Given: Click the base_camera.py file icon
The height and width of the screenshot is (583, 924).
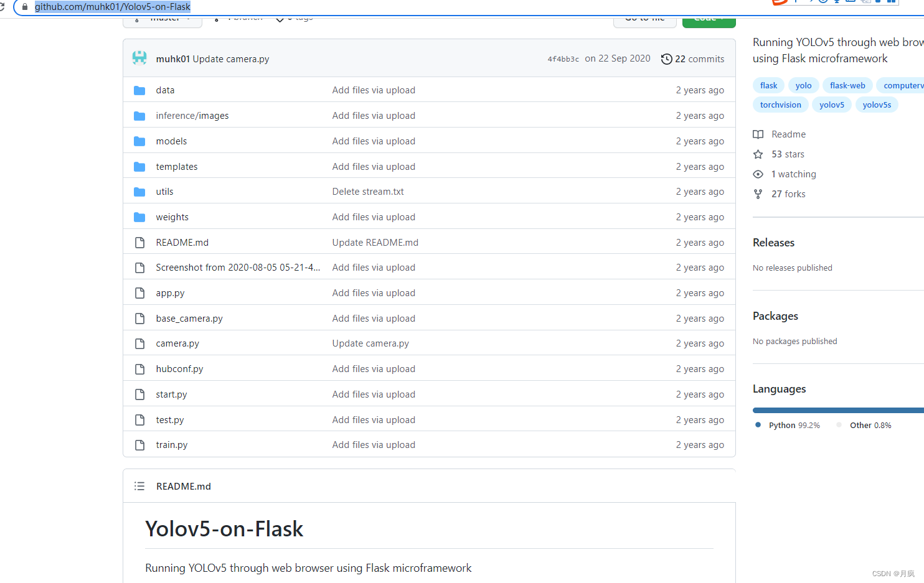Looking at the screenshot, I should click(x=140, y=319).
